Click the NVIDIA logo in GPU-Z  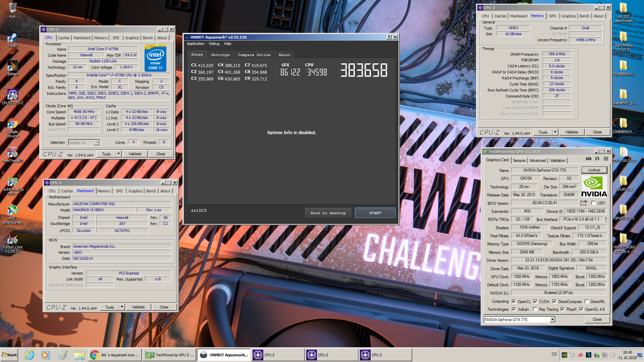pyautogui.click(x=594, y=186)
